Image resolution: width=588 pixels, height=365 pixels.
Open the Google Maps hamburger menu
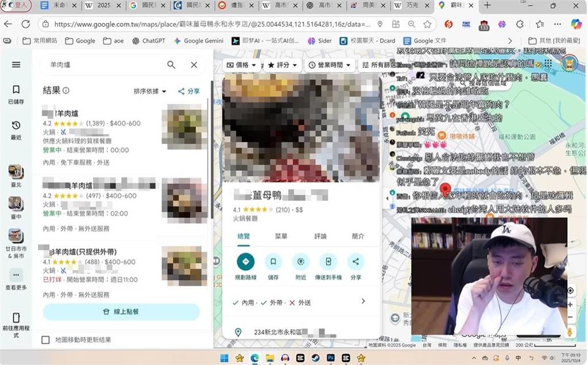click(16, 65)
